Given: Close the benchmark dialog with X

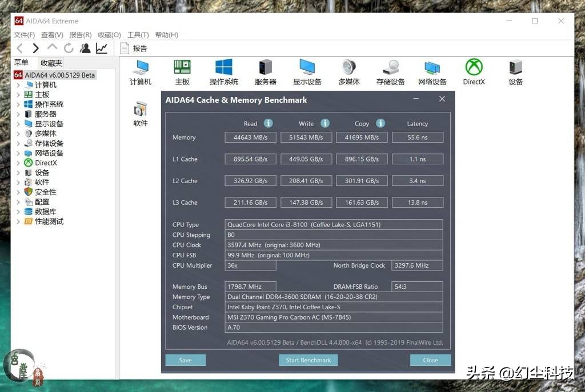Looking at the screenshot, I should tap(442, 99).
